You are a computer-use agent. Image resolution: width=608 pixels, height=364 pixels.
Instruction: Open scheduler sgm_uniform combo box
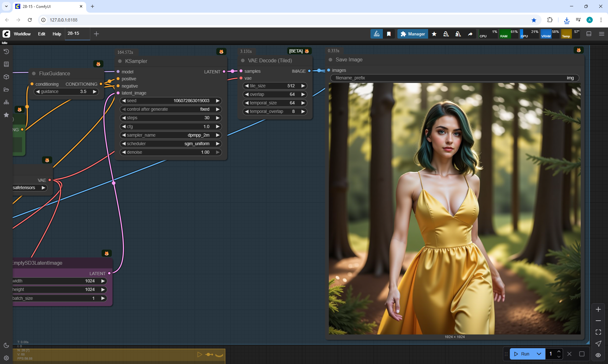coord(170,144)
